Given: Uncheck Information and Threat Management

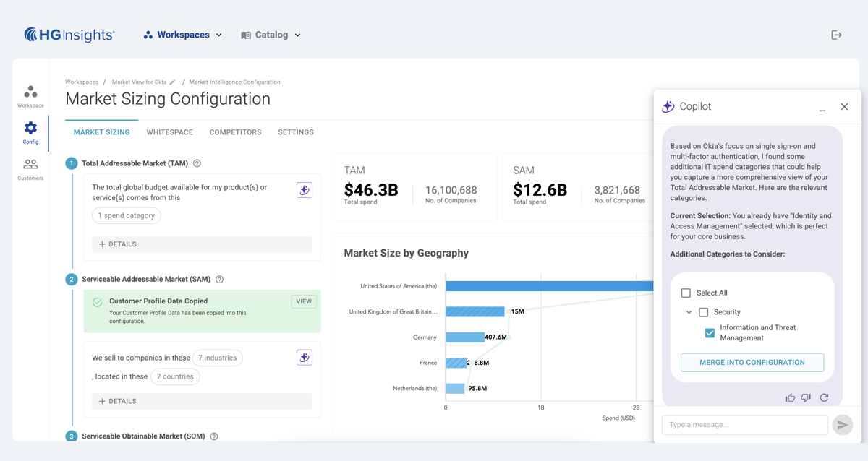Looking at the screenshot, I should click(710, 333).
